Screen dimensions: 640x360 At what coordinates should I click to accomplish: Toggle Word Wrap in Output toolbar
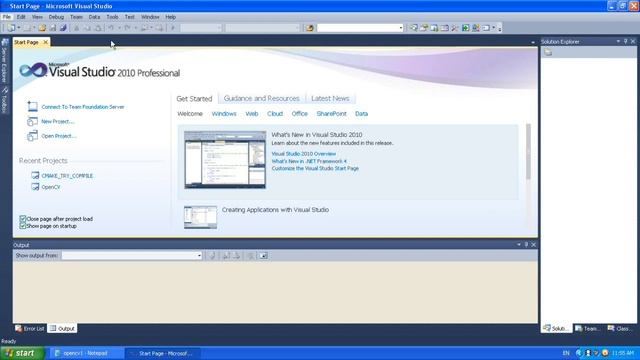pos(263,256)
